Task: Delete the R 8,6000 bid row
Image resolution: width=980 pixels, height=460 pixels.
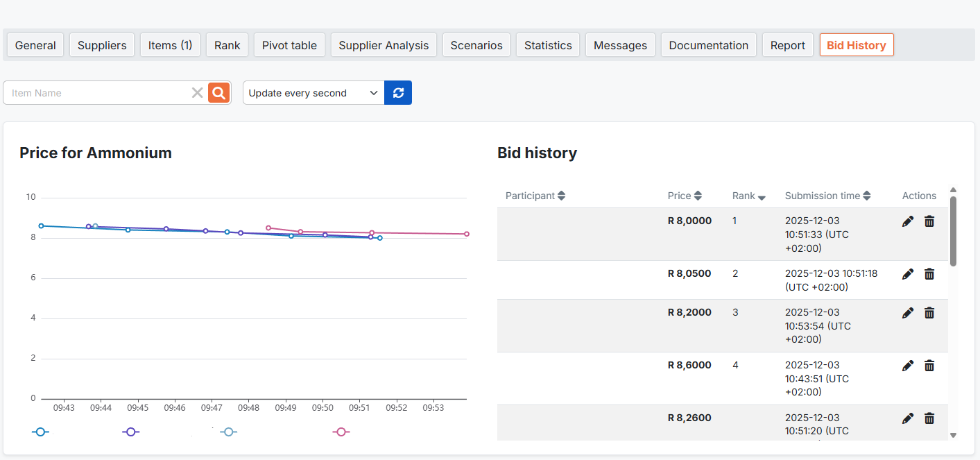Action: coord(929,366)
